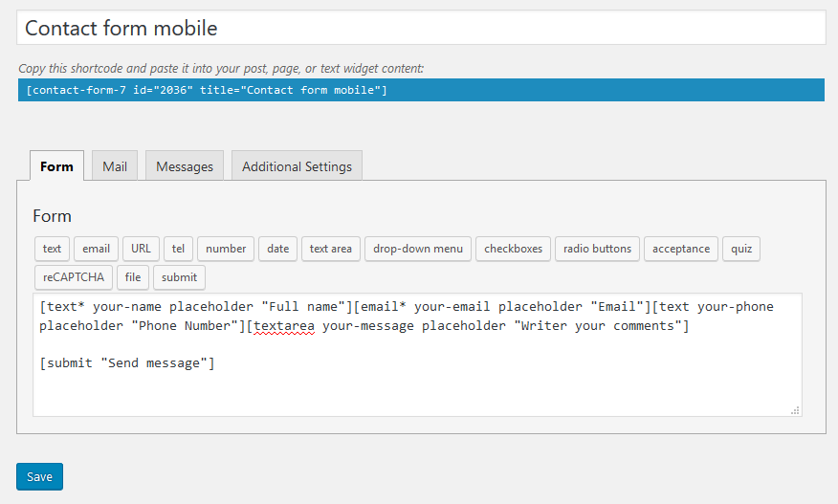Insert a number field tag
The image size is (838, 504).
pos(226,249)
